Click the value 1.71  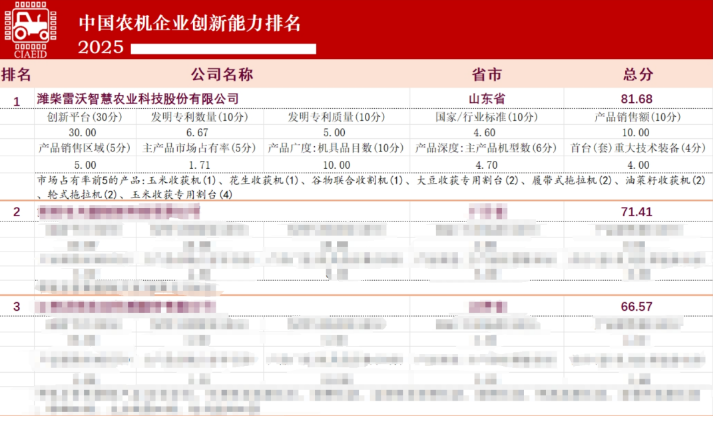tap(199, 165)
